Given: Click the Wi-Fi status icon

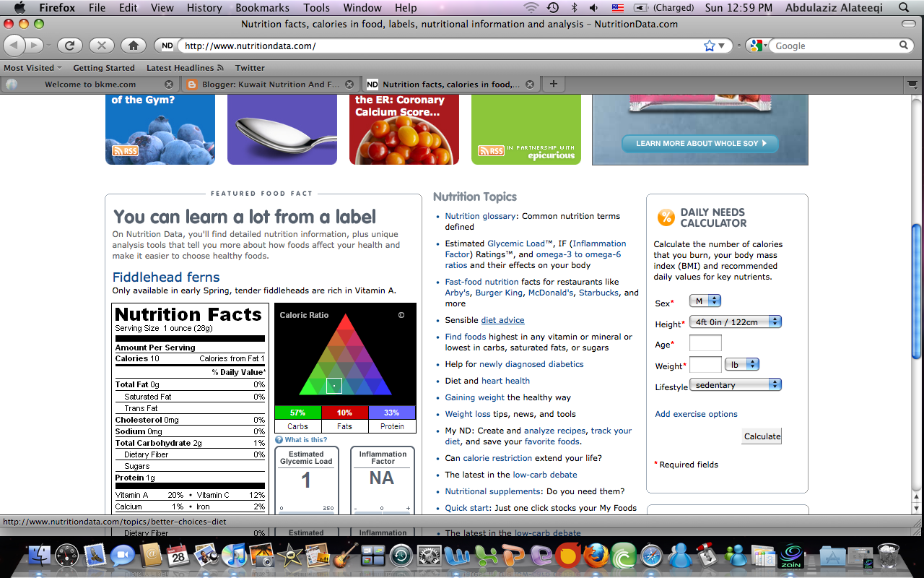Looking at the screenshot, I should pos(531,8).
